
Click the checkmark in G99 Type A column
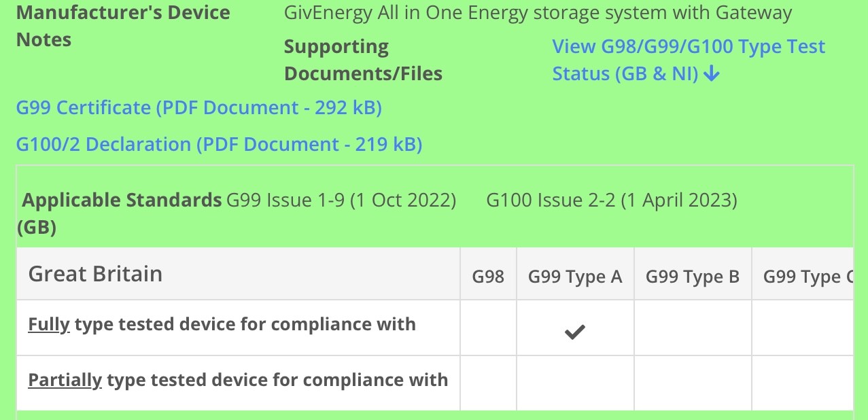pos(575,332)
